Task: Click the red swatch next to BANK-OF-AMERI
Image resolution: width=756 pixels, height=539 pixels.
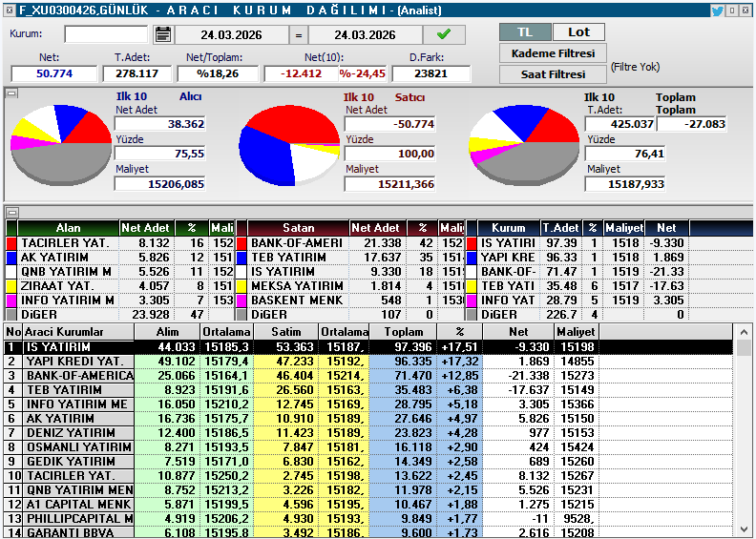Action: tap(241, 242)
